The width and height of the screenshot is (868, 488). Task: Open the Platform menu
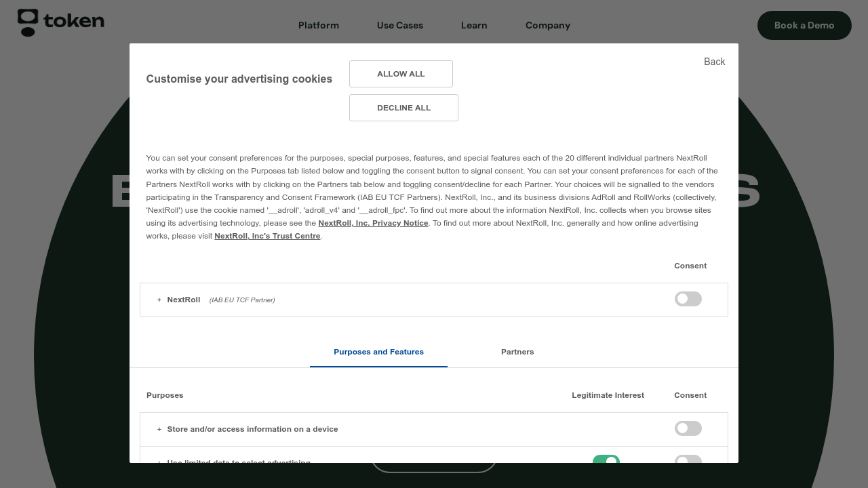click(318, 25)
